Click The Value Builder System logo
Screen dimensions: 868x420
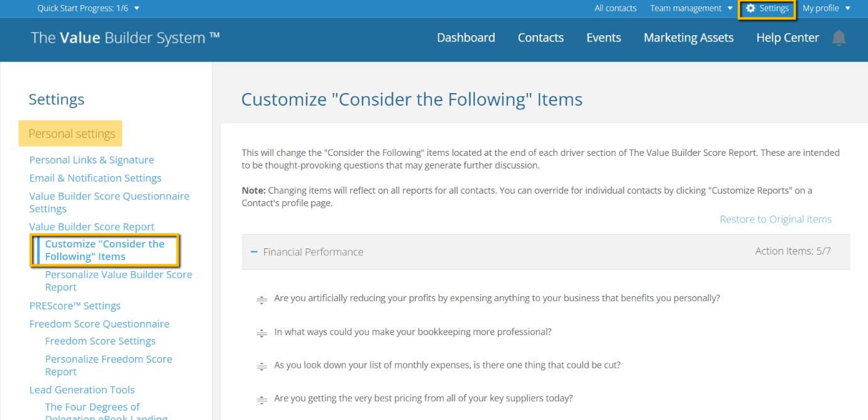coord(124,37)
